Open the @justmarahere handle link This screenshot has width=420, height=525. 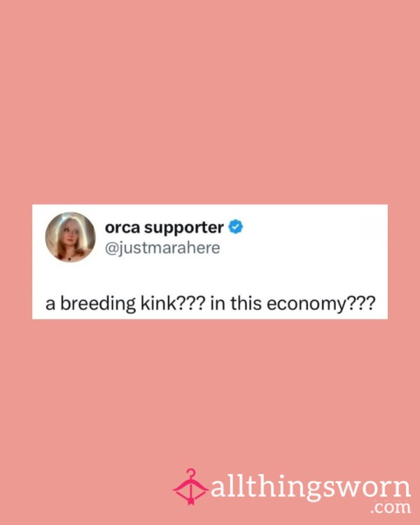162,248
